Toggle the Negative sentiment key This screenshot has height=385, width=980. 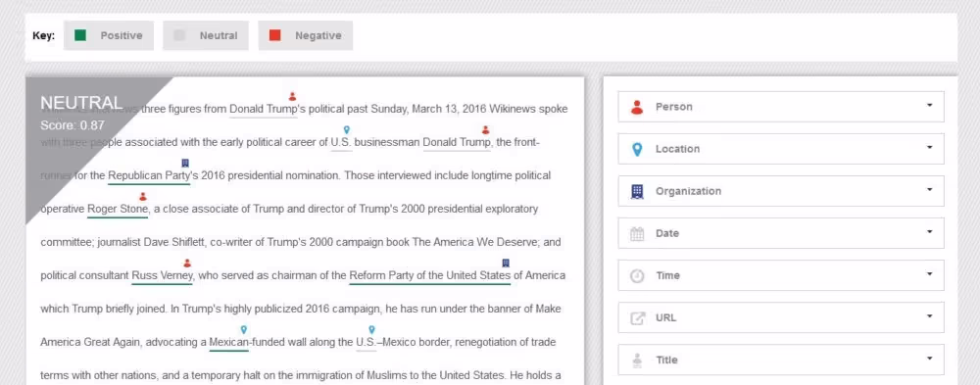pyautogui.click(x=306, y=35)
